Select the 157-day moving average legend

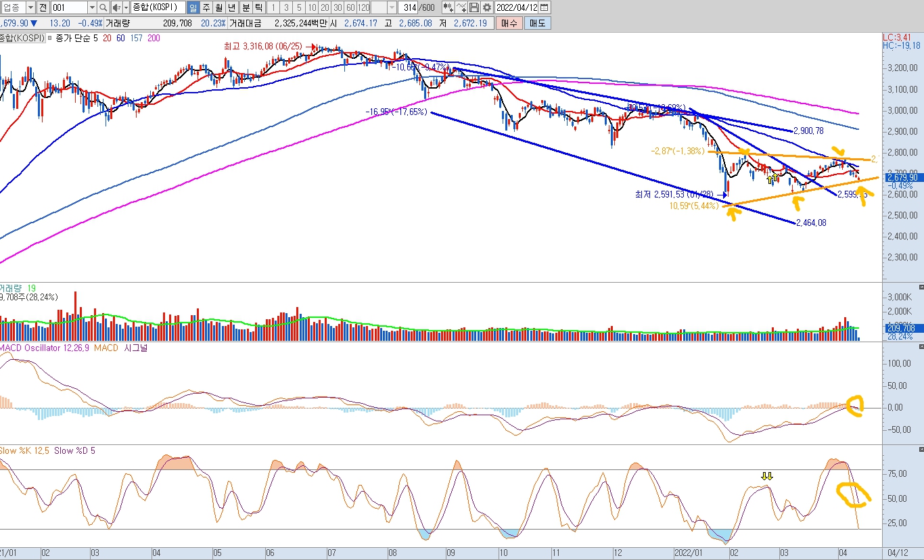(136, 39)
